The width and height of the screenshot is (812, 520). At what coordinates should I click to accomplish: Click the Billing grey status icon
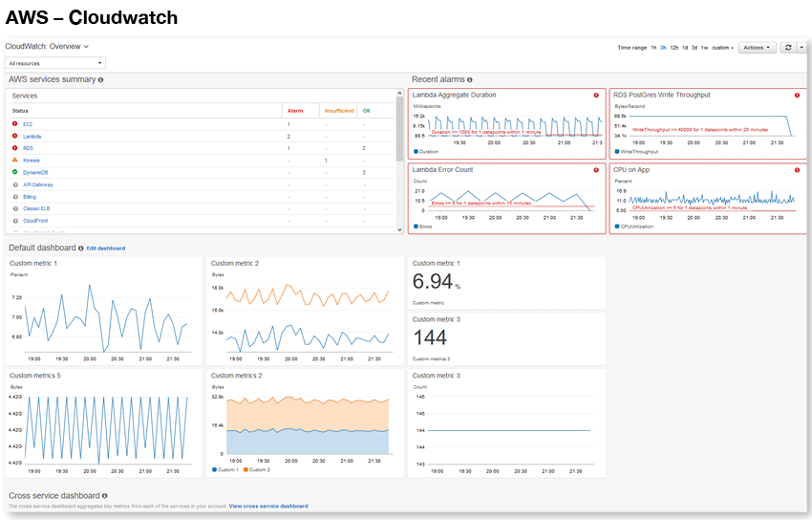(x=15, y=197)
